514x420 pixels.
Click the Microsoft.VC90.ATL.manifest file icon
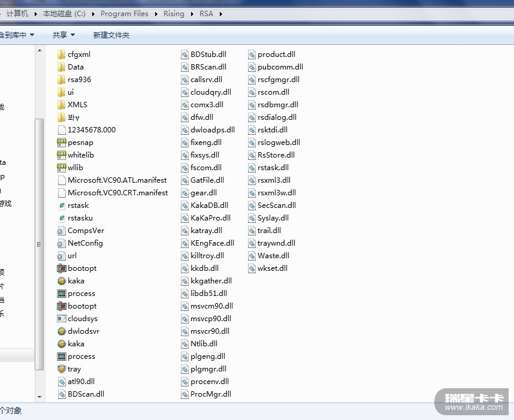[x=62, y=180]
